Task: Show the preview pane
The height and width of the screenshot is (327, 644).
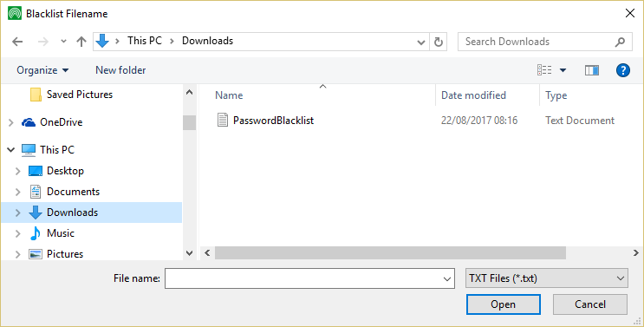Action: (x=591, y=70)
